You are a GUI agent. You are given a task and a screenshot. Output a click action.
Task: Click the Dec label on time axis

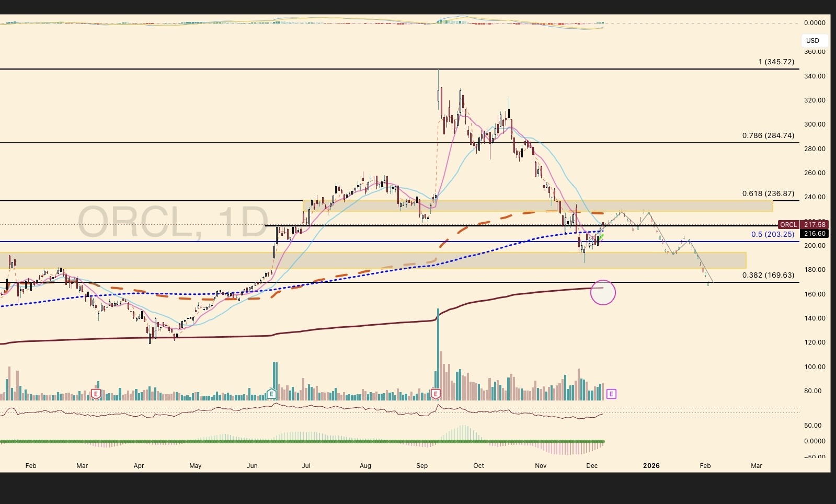pos(592,465)
